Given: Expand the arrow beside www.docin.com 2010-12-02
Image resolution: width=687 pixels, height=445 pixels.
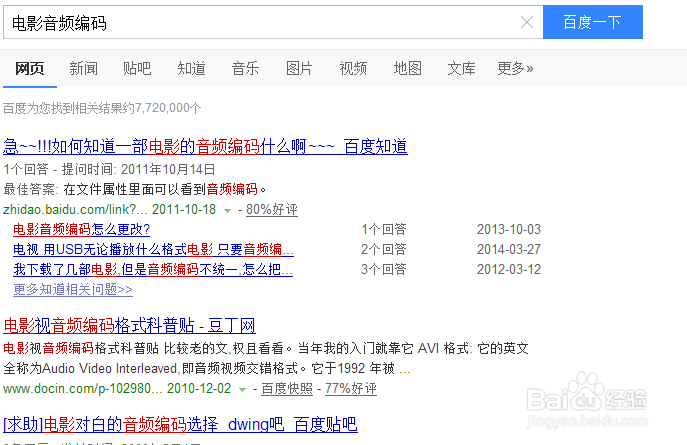Looking at the screenshot, I should pos(242,389).
